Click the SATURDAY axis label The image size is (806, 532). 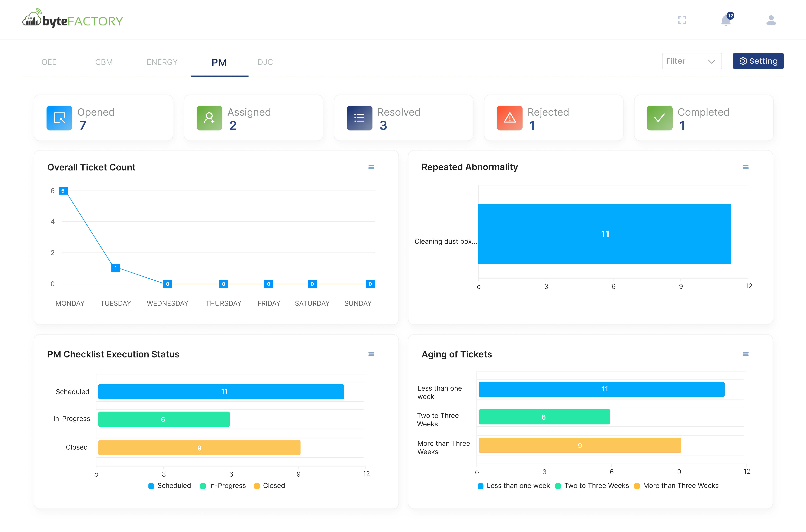coord(312,303)
